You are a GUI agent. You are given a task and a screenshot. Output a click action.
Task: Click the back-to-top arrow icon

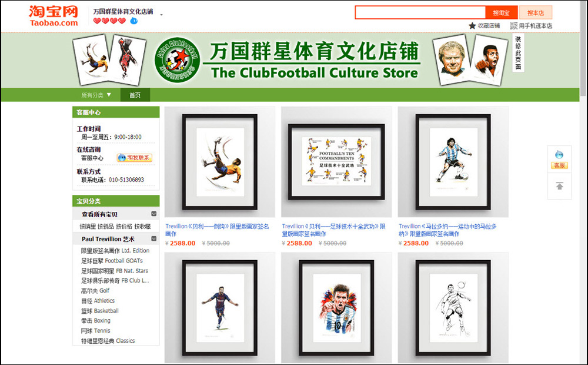559,186
